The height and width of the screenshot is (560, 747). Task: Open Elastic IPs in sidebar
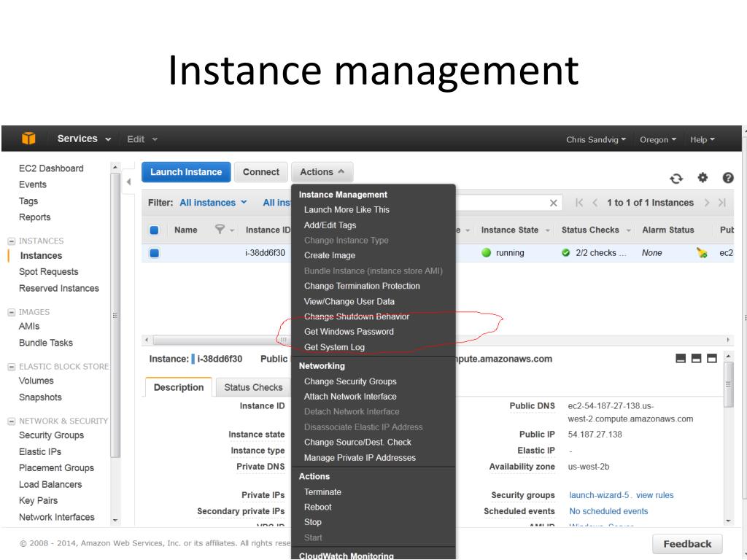[40, 451]
